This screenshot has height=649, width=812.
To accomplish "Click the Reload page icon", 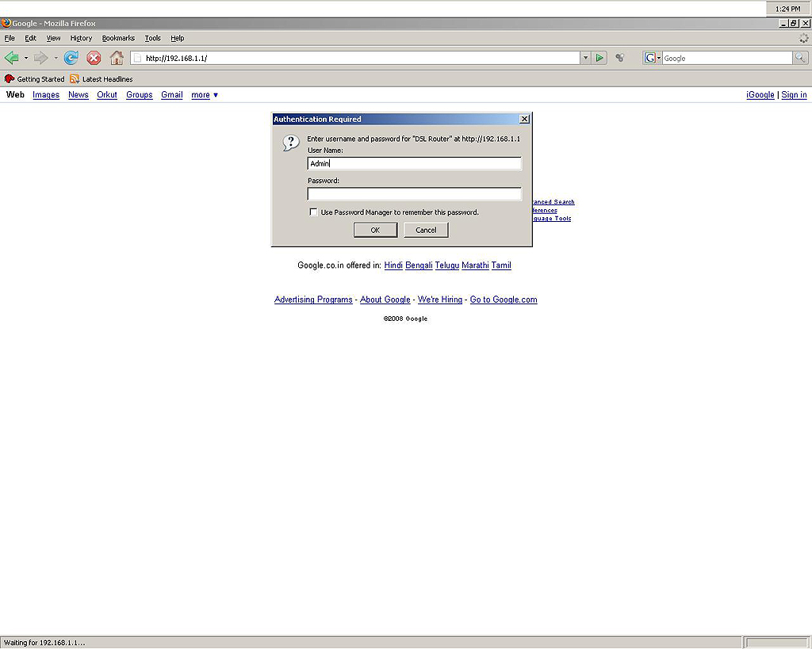I will 71,58.
